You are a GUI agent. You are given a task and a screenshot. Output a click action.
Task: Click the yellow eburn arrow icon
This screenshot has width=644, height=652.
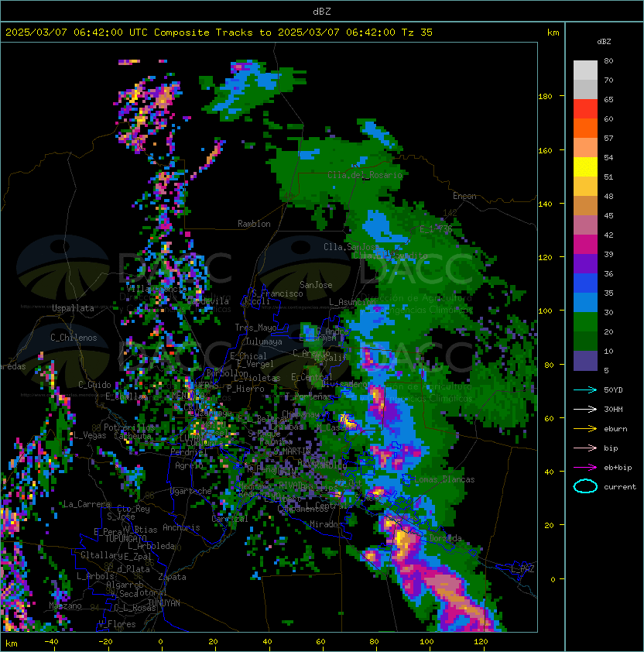585,429
